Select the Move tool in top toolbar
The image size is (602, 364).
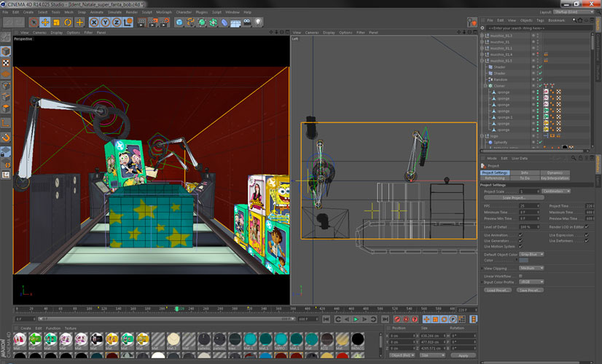tap(44, 23)
